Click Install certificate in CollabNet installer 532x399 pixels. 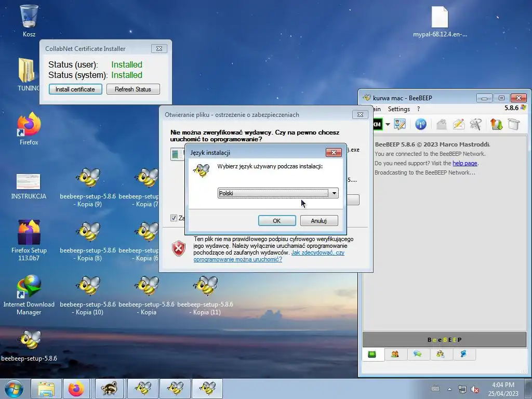point(75,89)
